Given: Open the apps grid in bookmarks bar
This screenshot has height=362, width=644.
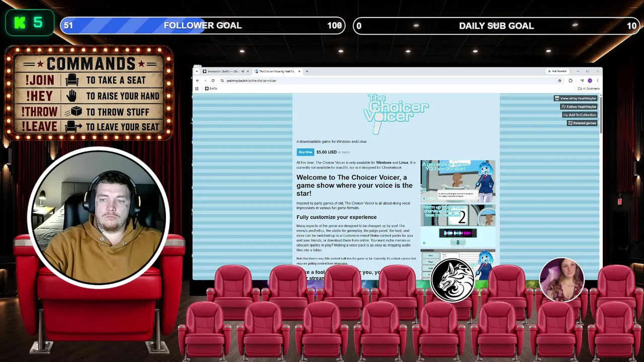Looking at the screenshot, I should 197,88.
